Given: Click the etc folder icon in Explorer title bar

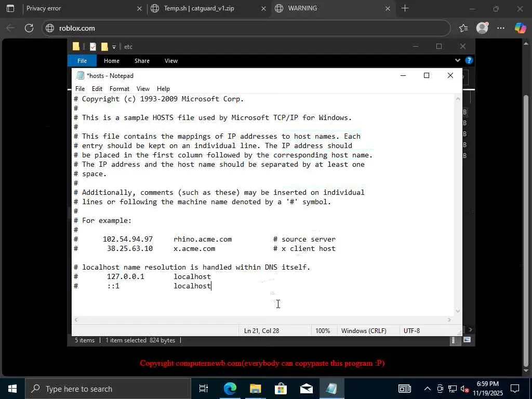Looking at the screenshot, I should tap(76, 46).
